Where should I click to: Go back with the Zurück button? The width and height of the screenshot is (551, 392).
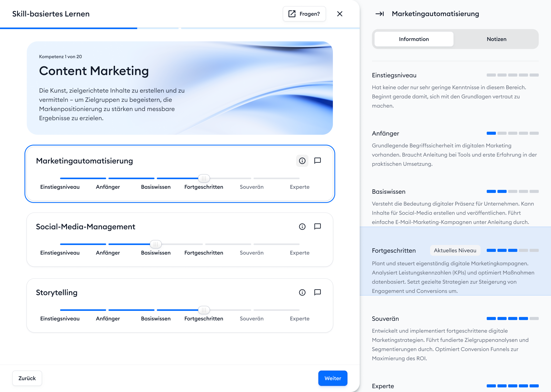[27, 378]
